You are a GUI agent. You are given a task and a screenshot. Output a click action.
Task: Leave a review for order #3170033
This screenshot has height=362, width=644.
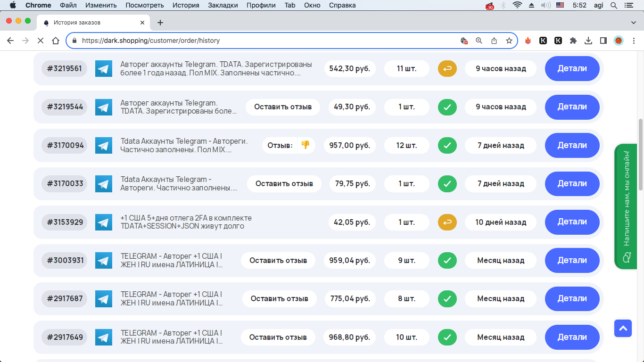click(x=284, y=184)
